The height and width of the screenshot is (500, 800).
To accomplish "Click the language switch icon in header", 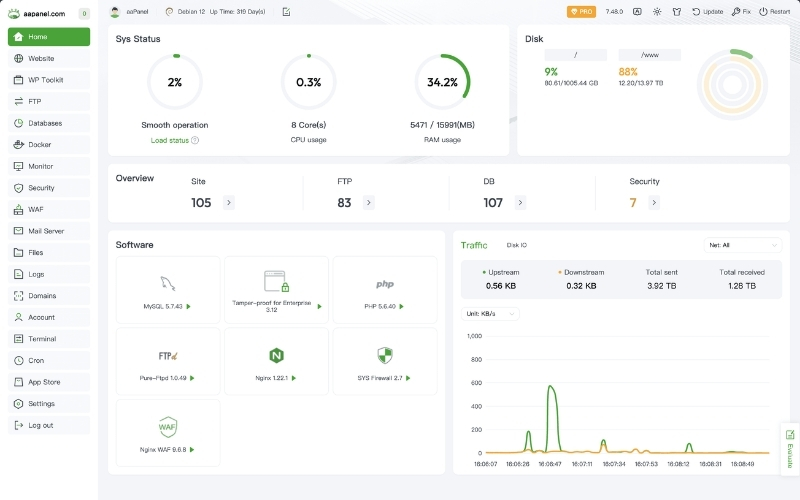I will click(637, 12).
